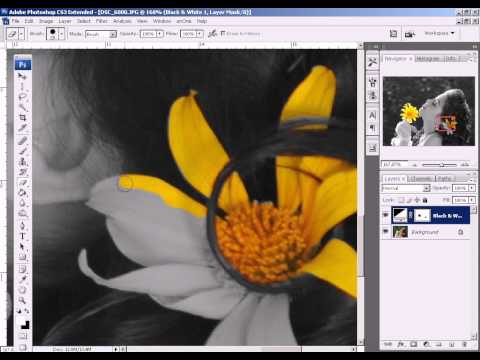The image size is (480, 360).
Task: Open the Image menu
Action: (x=46, y=21)
